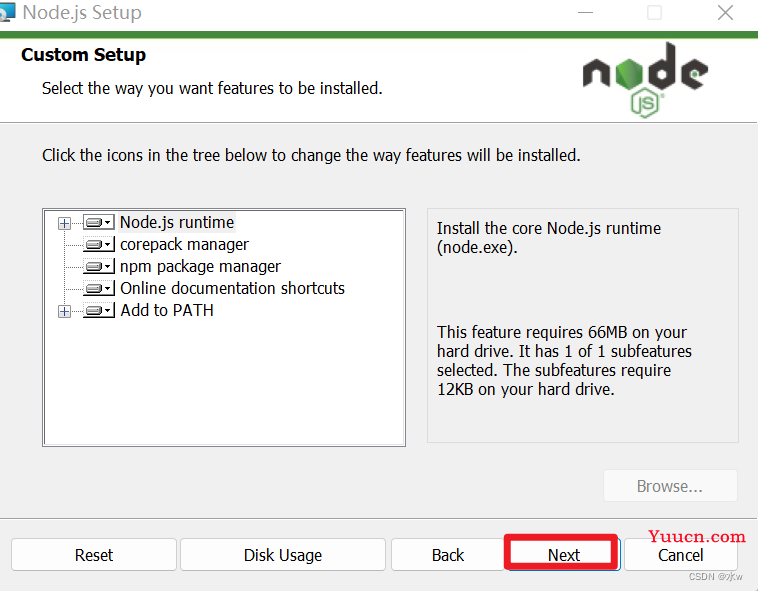Select the Online documentation shortcuts label
The width and height of the screenshot is (758, 591).
232,288
